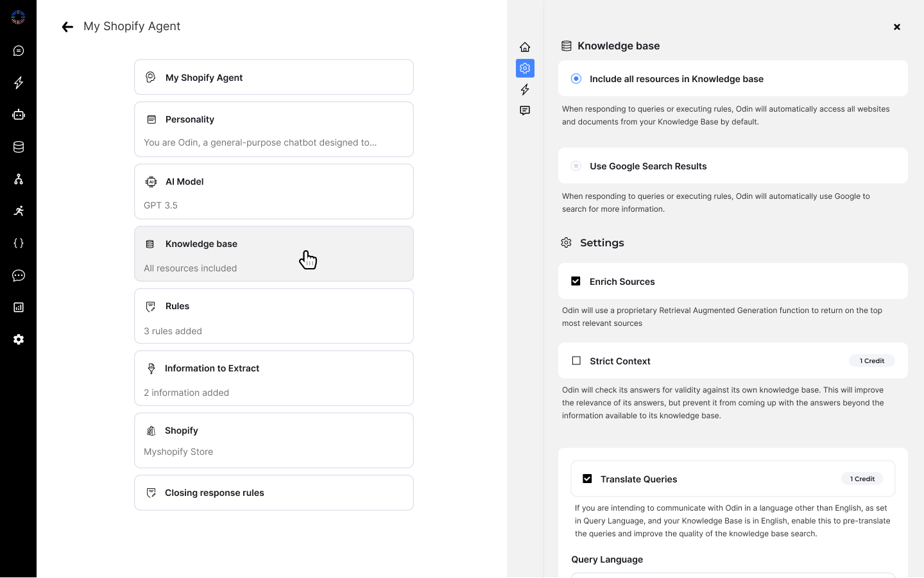Screen dimensions: 924x578
Task: Open the Knowledge base card
Action: point(274,254)
